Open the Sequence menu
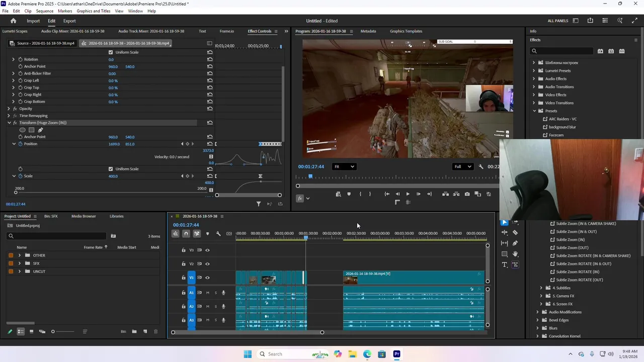 [x=45, y=11]
